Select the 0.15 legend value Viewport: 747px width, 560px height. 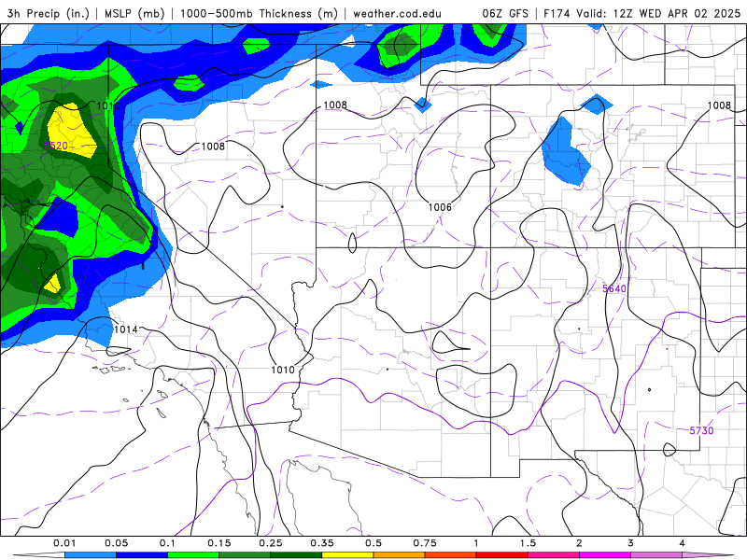219,543
